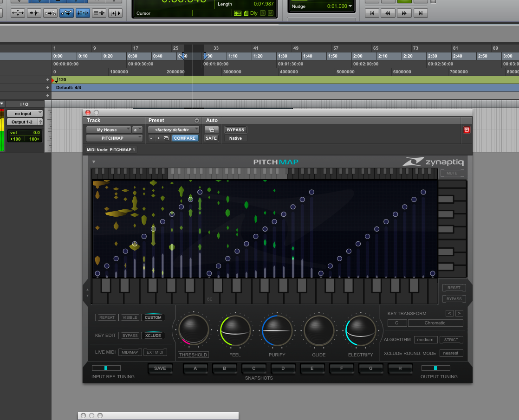This screenshot has height=420, width=519.
Task: Click the plus beside the meter ruler
Action: click(x=48, y=88)
